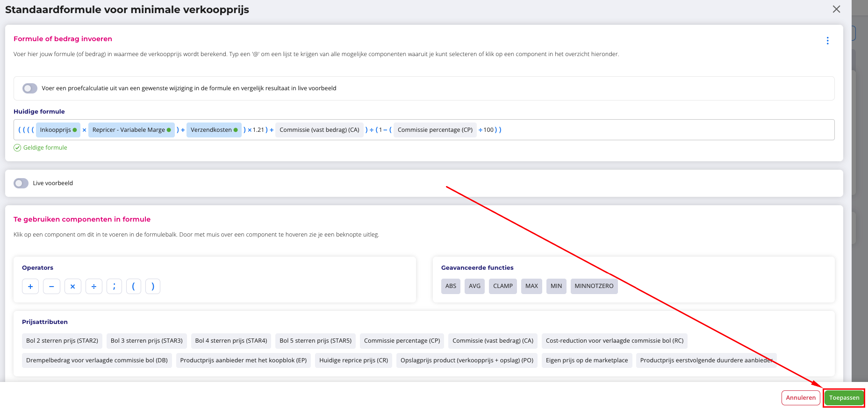The image size is (868, 410).
Task: Insert the minus operator
Action: coord(51,286)
